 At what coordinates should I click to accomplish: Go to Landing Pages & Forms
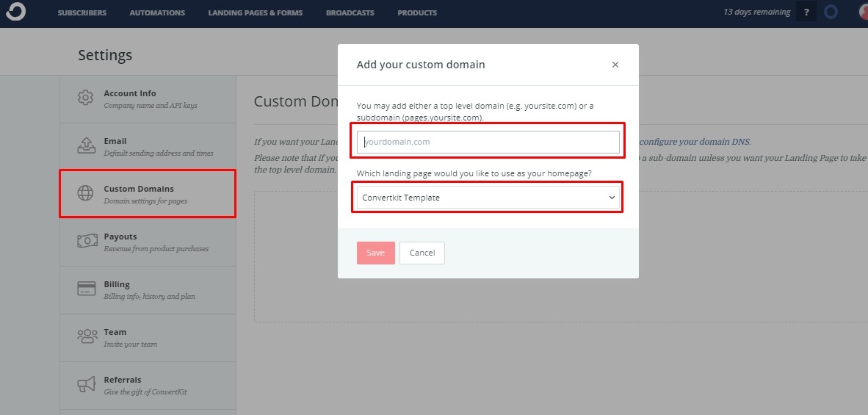pos(256,12)
